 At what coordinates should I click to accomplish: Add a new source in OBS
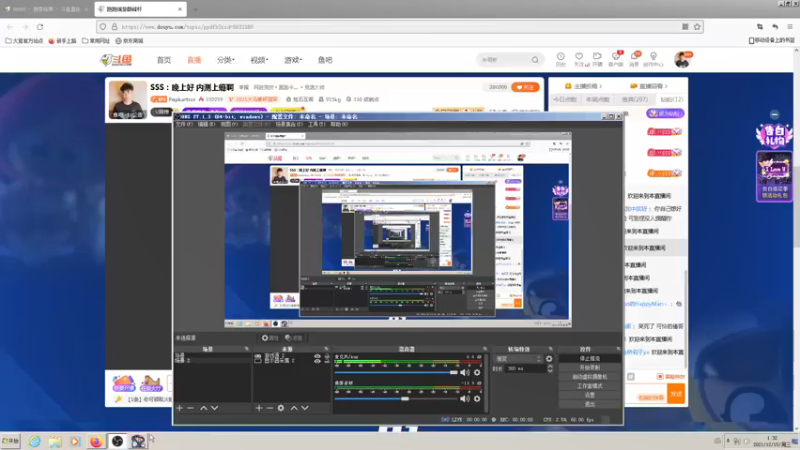click(259, 408)
